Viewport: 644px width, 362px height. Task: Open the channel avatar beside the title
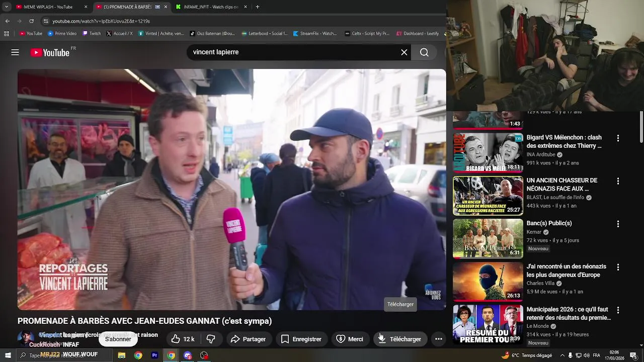pyautogui.click(x=26, y=339)
